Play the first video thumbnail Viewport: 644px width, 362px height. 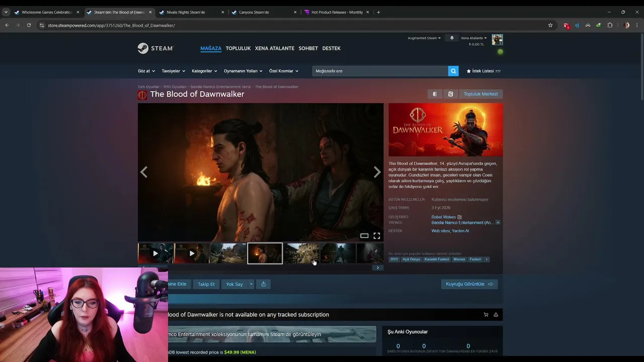tap(155, 253)
